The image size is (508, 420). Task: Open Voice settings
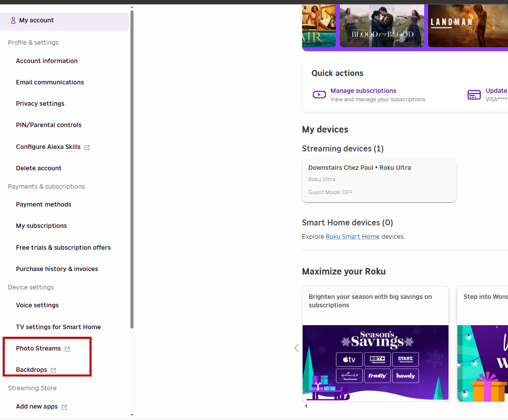pyautogui.click(x=37, y=305)
